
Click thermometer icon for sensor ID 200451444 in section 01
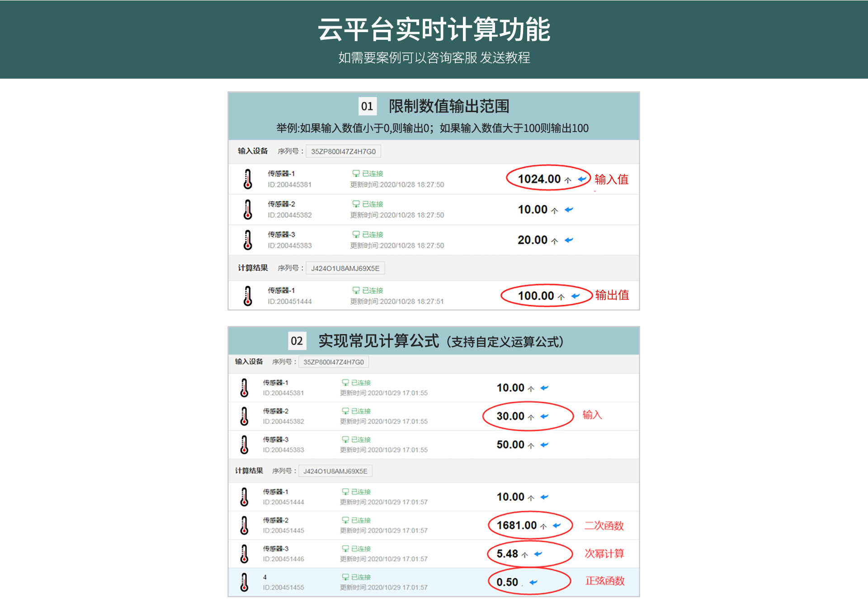click(x=248, y=296)
